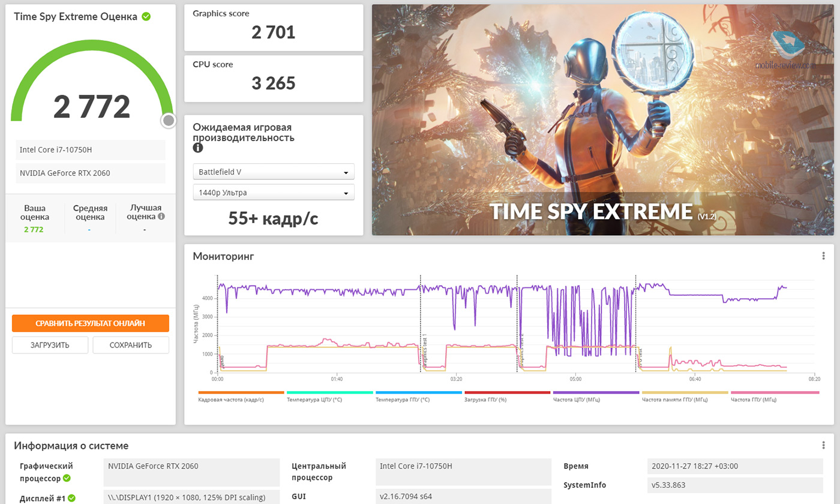This screenshot has width=840, height=504.
Task: Click the Информация о системе heading
Action: tap(71, 446)
